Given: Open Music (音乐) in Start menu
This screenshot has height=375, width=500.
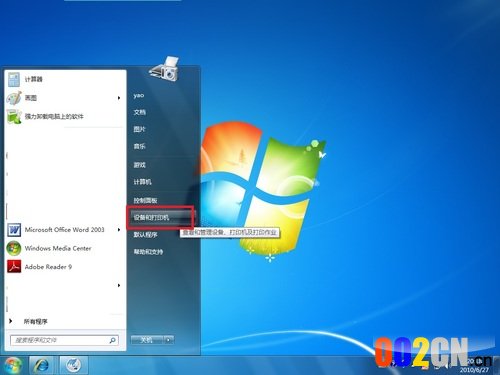Looking at the screenshot, I should point(140,146).
